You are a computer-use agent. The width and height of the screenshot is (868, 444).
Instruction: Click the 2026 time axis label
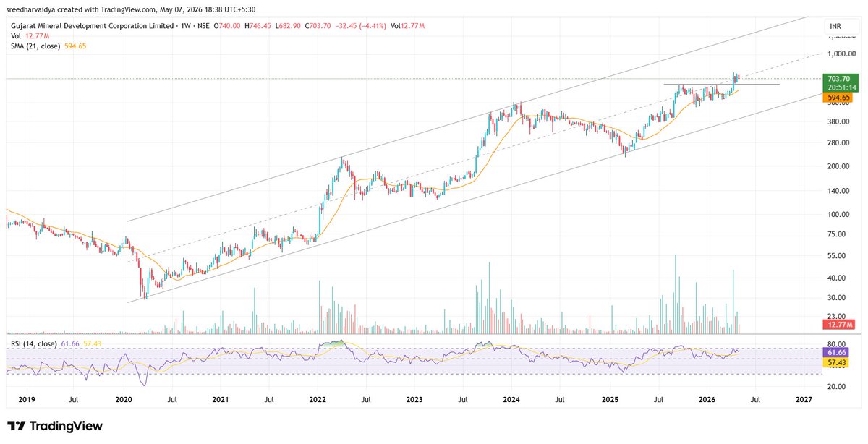pyautogui.click(x=706, y=399)
